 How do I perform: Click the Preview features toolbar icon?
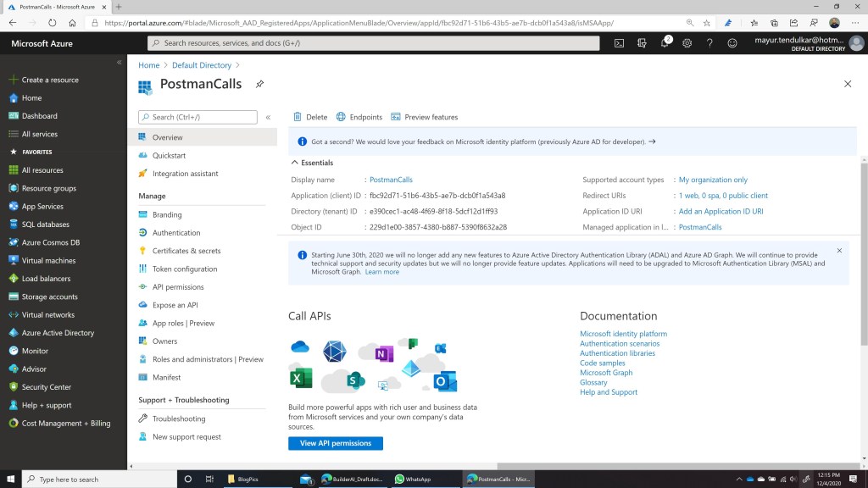(x=396, y=117)
